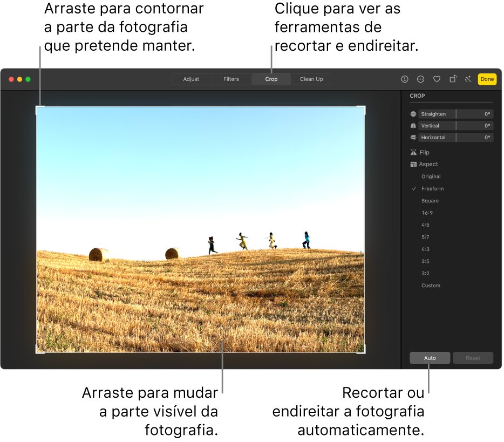Click the Flip label
The height and width of the screenshot is (442, 504).
pos(426,153)
